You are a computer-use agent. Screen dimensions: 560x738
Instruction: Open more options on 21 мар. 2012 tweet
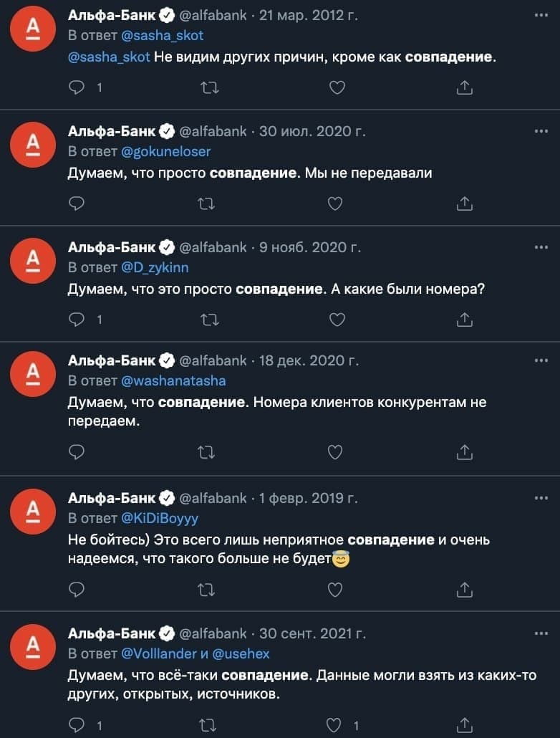pyautogui.click(x=541, y=16)
